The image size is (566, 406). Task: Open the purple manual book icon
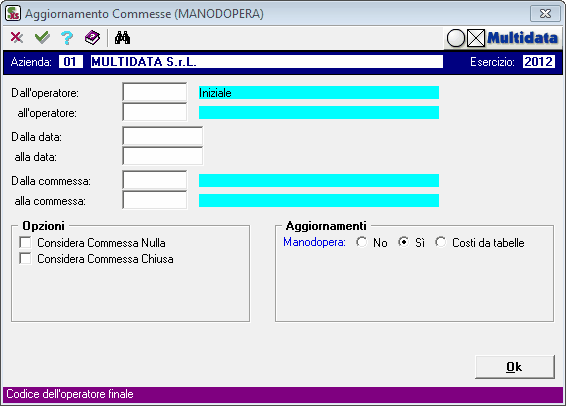pos(92,38)
